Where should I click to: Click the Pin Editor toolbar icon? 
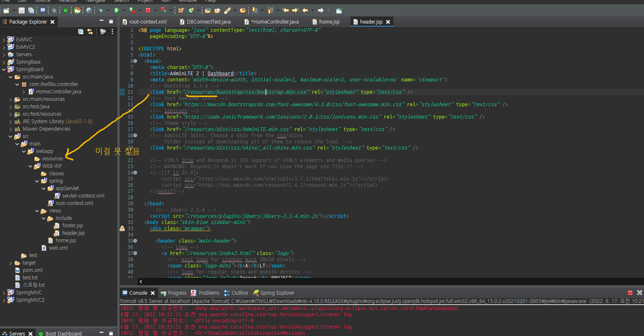click(339, 10)
